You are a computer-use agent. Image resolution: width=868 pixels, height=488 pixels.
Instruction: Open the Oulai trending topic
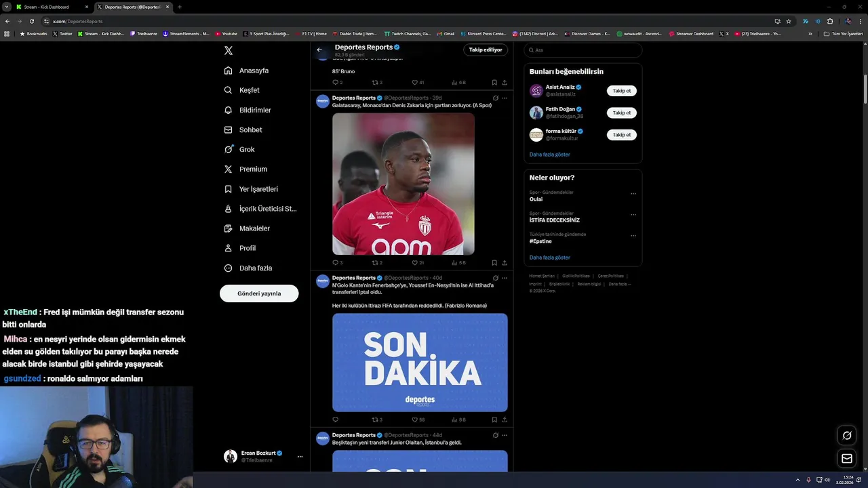click(x=536, y=199)
